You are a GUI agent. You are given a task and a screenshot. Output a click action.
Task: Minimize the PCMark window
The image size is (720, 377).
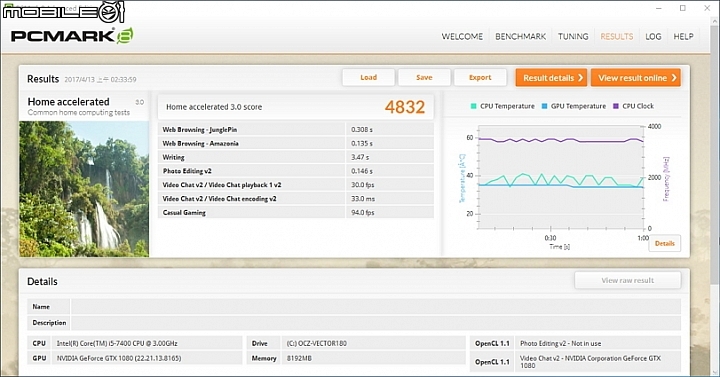pos(659,8)
